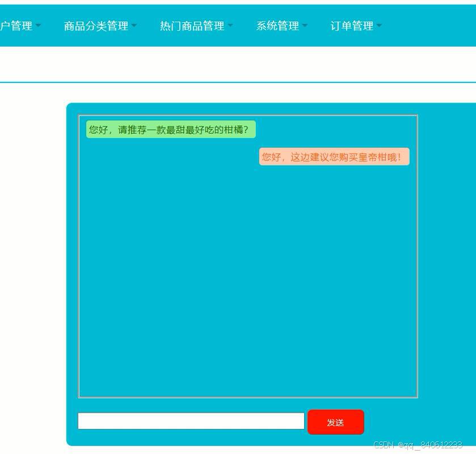Select the 系统管理 menu item
The image size is (476, 454).
point(278,26)
